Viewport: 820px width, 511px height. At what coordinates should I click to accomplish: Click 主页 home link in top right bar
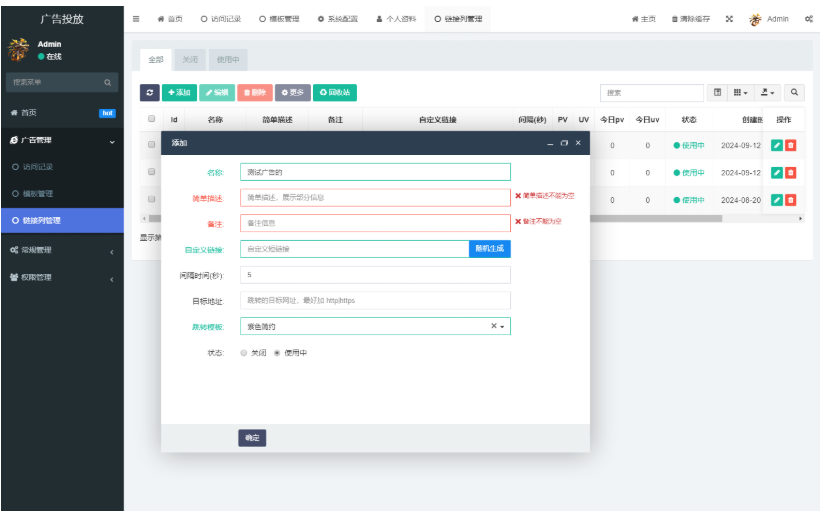[x=644, y=19]
